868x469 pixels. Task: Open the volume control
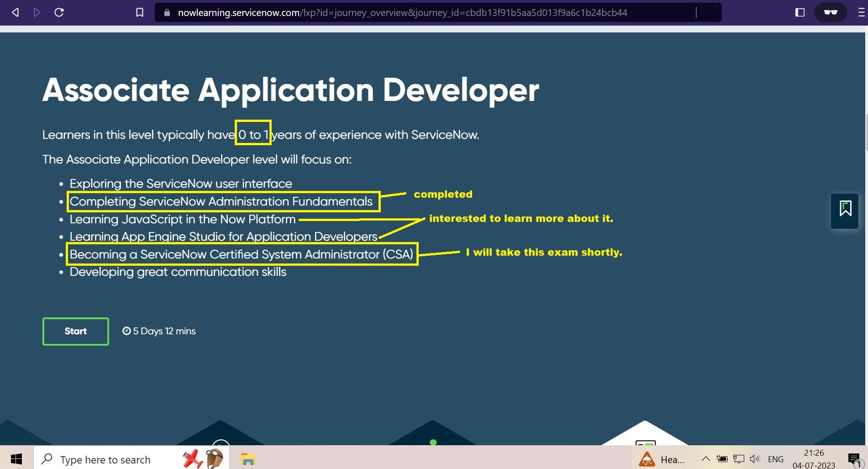click(755, 459)
